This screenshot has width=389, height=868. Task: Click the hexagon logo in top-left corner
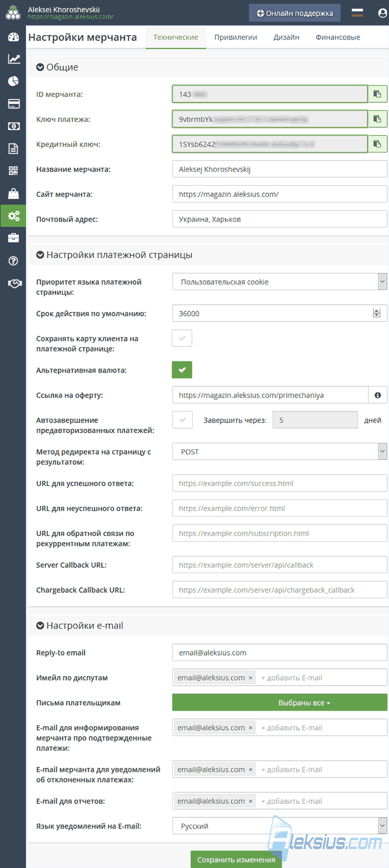(13, 12)
